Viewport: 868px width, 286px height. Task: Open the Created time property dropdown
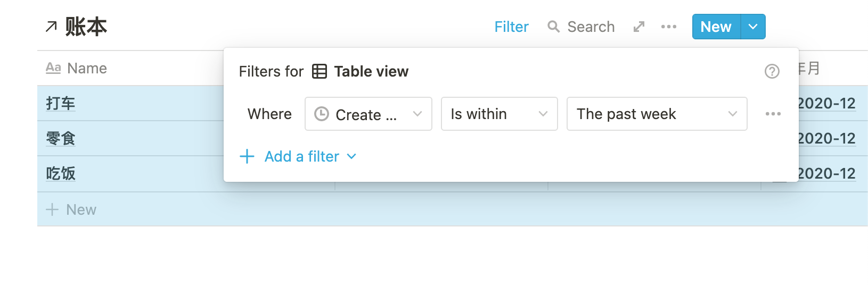click(x=368, y=114)
